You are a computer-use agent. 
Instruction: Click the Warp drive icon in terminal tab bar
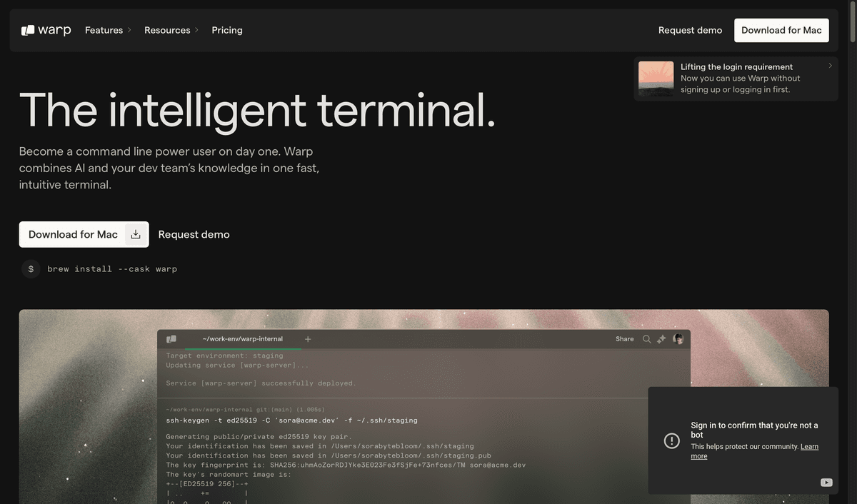pos(171,339)
